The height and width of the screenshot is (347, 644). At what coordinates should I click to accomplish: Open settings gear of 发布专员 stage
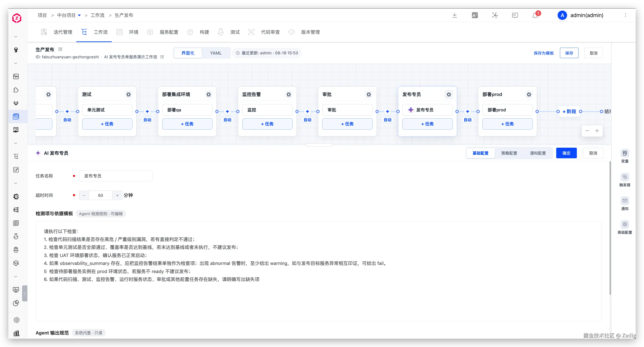click(449, 94)
